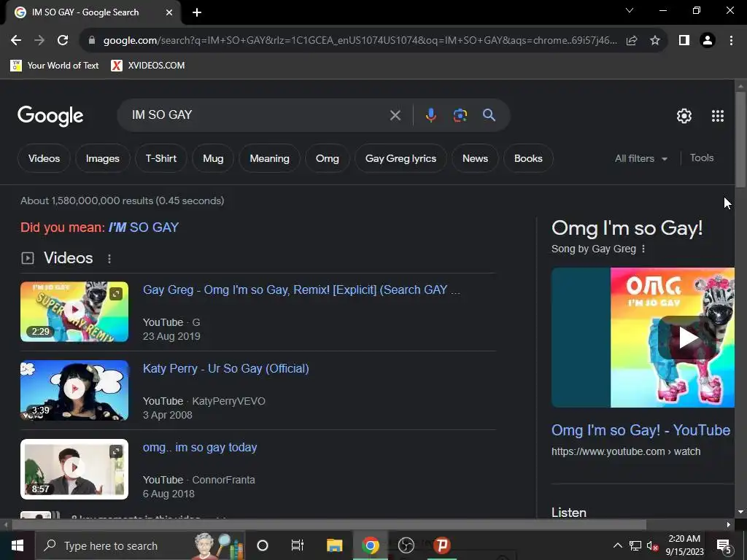Open Omg I'm so Gay! - YouTube link
The height and width of the screenshot is (560, 747).
tap(640, 430)
